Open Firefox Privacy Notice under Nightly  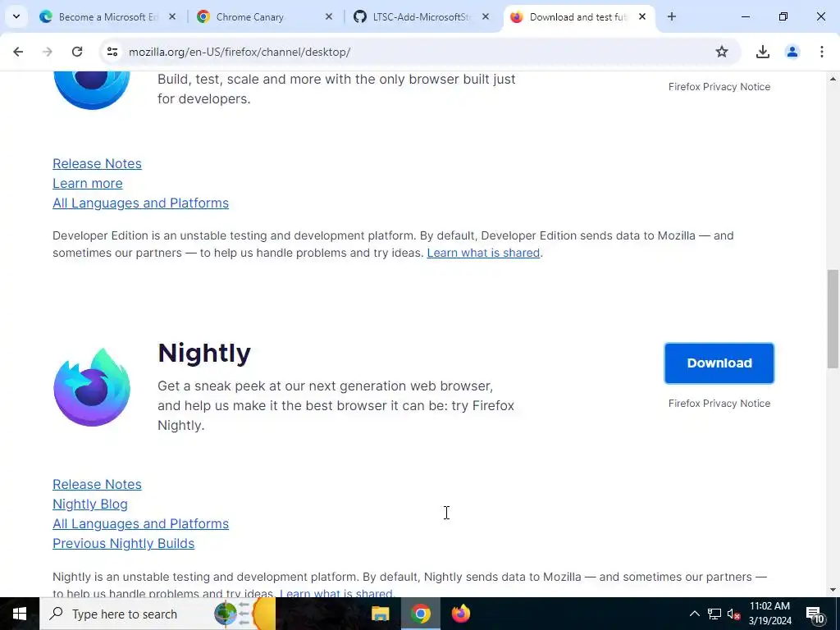coord(719,404)
